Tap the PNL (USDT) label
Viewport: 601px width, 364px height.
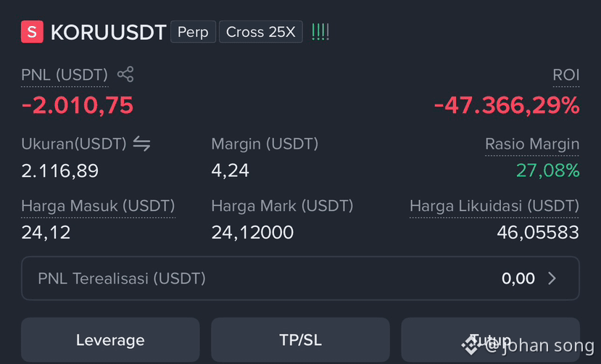(x=65, y=75)
